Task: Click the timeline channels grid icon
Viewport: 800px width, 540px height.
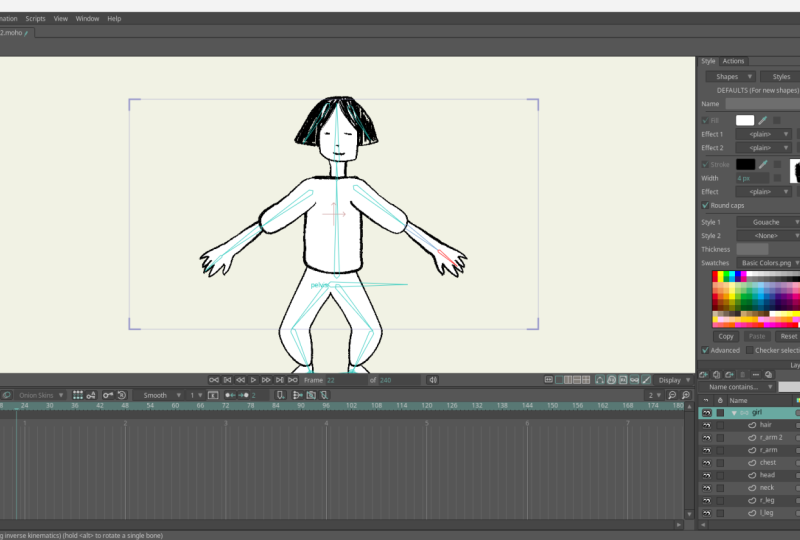Action: tap(78, 395)
